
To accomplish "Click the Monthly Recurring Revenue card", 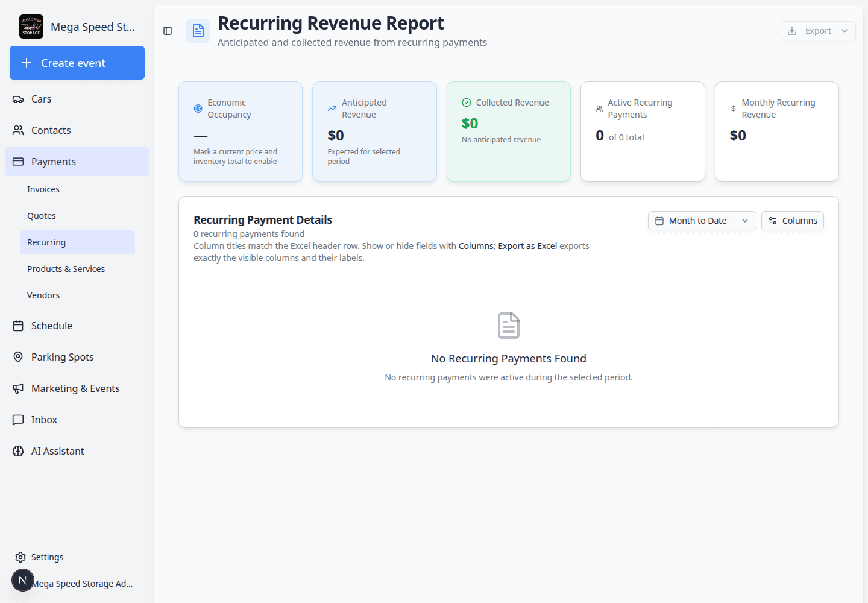I will point(777,131).
